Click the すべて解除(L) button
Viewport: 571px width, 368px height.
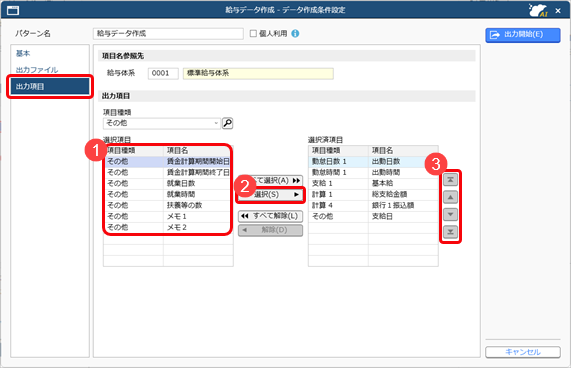pos(271,216)
